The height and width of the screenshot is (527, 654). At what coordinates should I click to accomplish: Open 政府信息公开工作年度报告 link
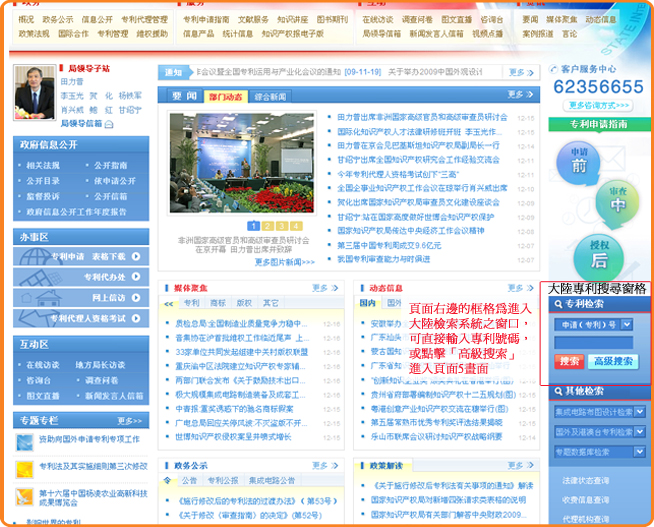(76, 212)
